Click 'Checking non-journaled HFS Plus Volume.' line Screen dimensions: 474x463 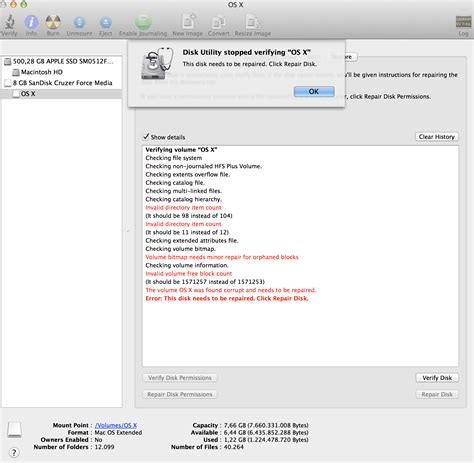pyautogui.click(x=203, y=166)
